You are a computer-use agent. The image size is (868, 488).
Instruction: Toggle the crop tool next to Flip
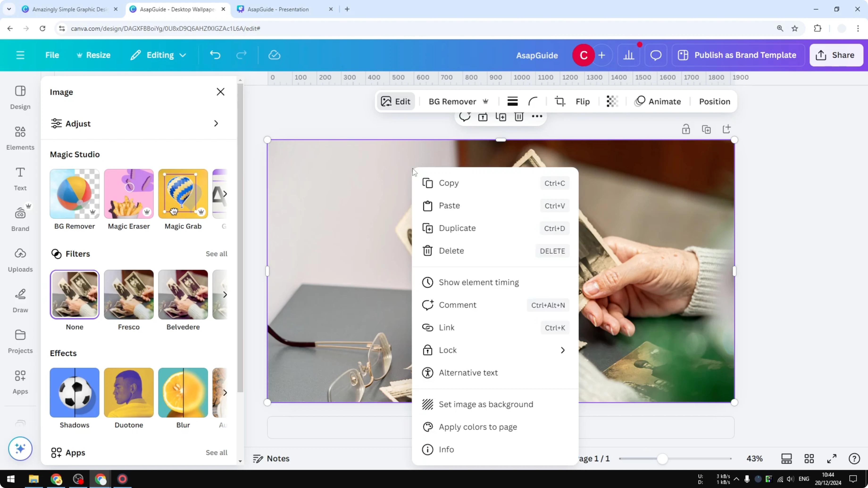(x=560, y=101)
